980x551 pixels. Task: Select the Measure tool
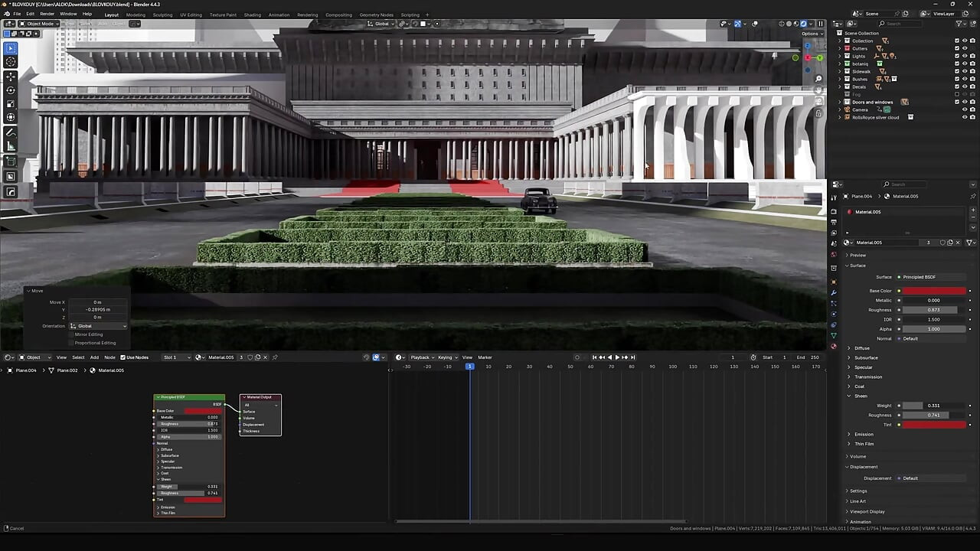(x=11, y=146)
